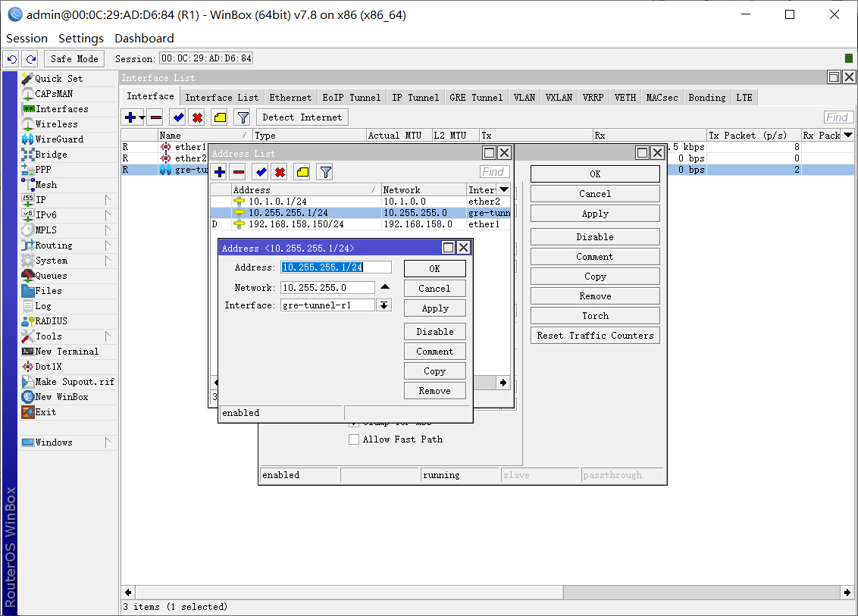Click the Redo arrow in the main toolbar
Image resolution: width=858 pixels, height=616 pixels.
(x=30, y=58)
